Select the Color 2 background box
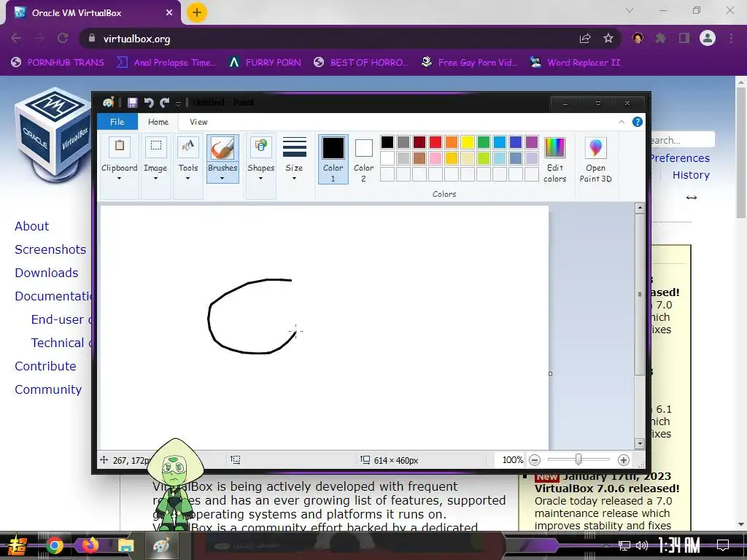The width and height of the screenshot is (747, 560). point(363,159)
